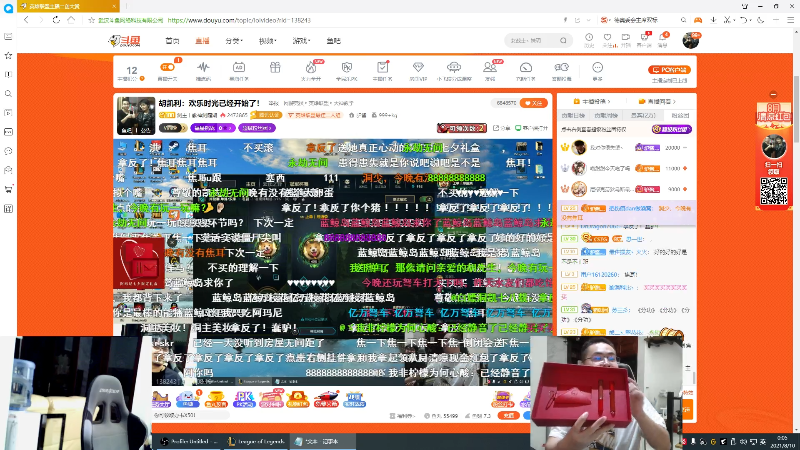Open the PK gift bar icon
Image resolution: width=800 pixels, height=450 pixels.
[x=244, y=398]
